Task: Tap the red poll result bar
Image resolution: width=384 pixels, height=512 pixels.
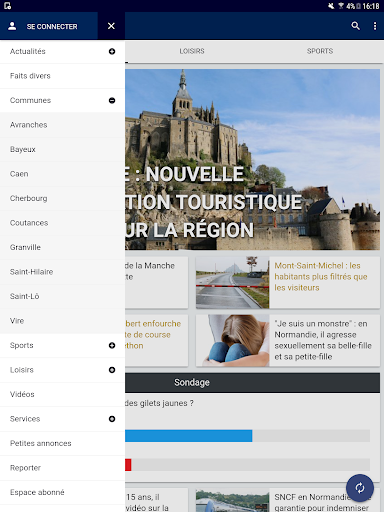Action: coord(128,465)
